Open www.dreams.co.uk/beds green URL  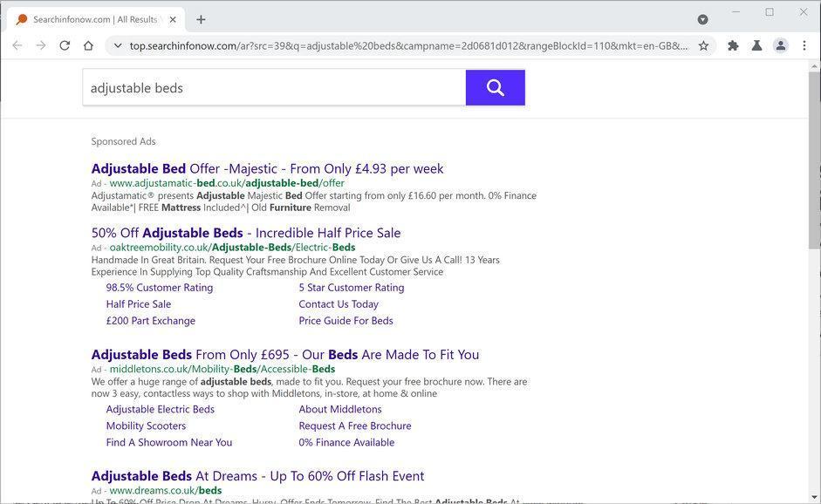click(166, 491)
